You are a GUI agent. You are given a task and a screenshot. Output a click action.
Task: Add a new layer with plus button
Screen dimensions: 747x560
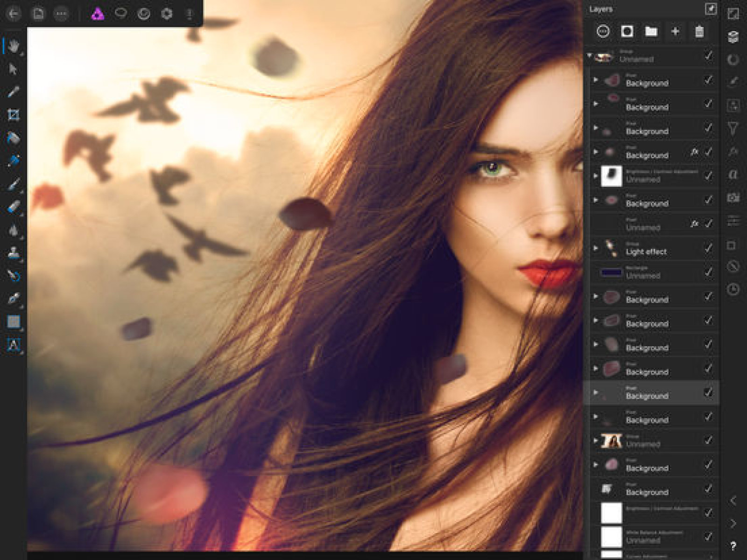pyautogui.click(x=675, y=31)
